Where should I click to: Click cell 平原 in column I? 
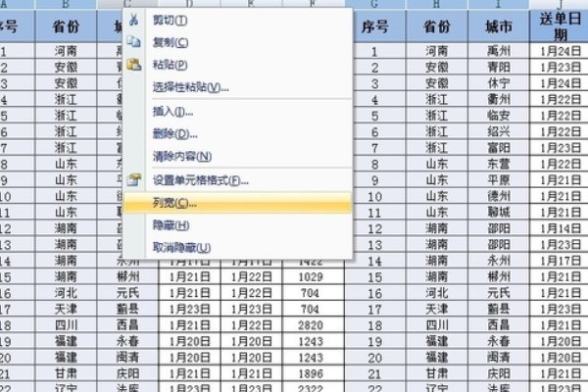499,179
